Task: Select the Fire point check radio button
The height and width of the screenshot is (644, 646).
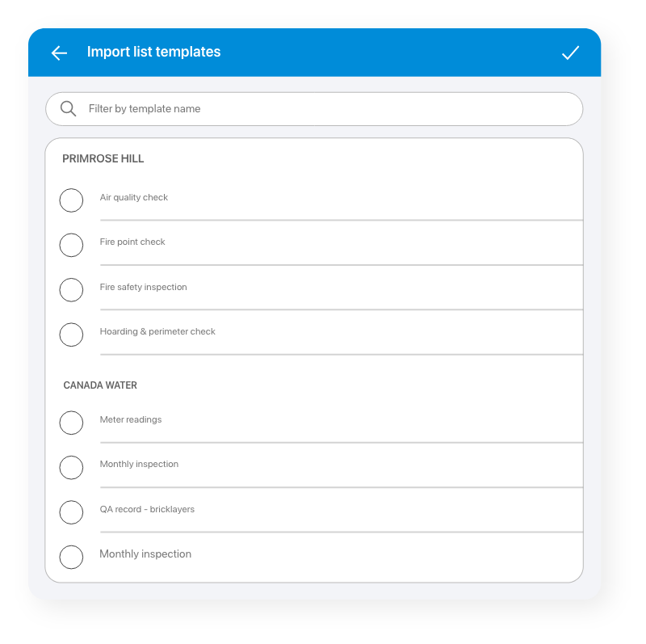Action: 71,245
